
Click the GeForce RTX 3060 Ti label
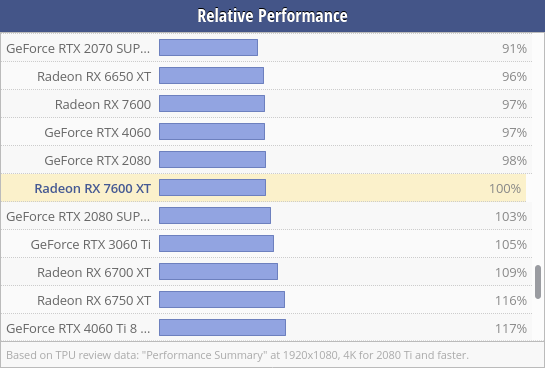click(x=91, y=244)
